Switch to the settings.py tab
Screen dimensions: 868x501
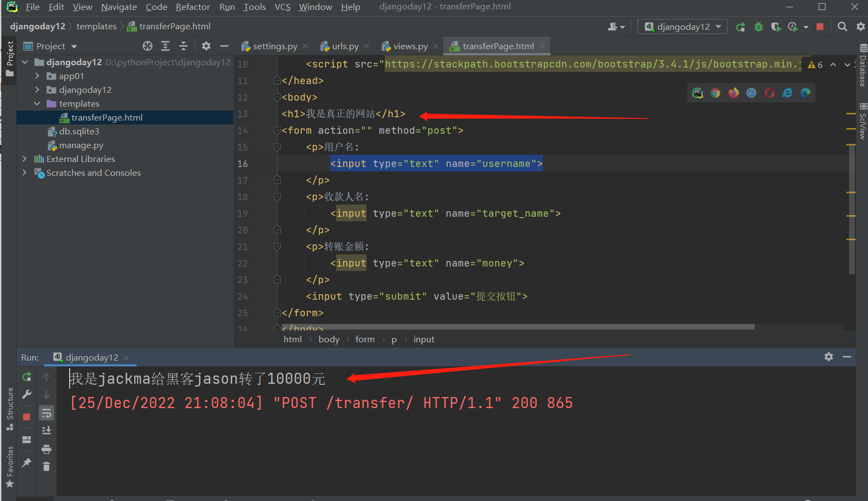pos(275,46)
